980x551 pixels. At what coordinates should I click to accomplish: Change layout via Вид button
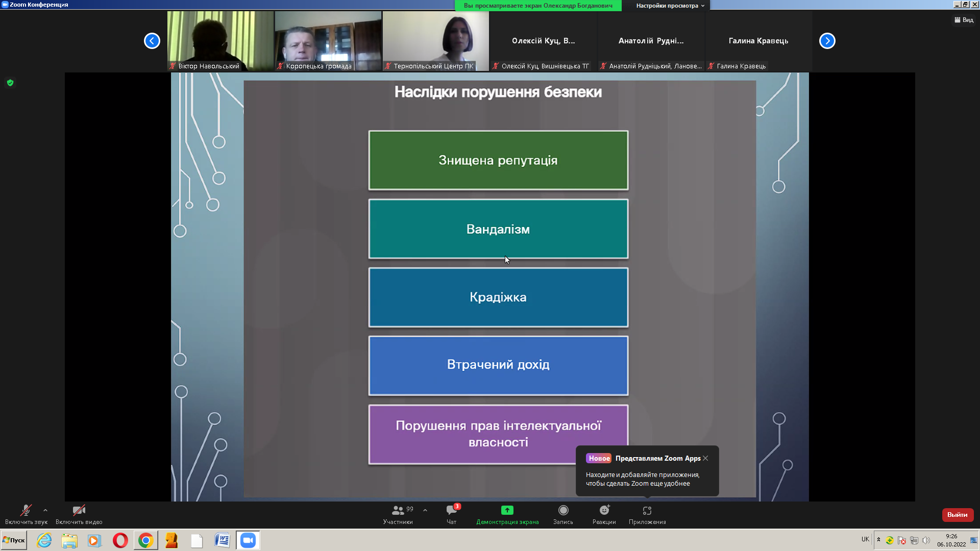(x=964, y=20)
